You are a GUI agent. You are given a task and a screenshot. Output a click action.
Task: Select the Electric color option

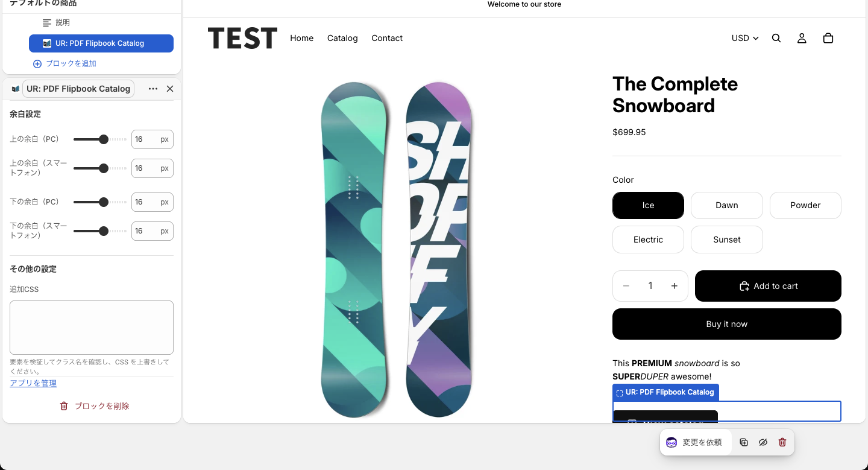tap(648, 240)
